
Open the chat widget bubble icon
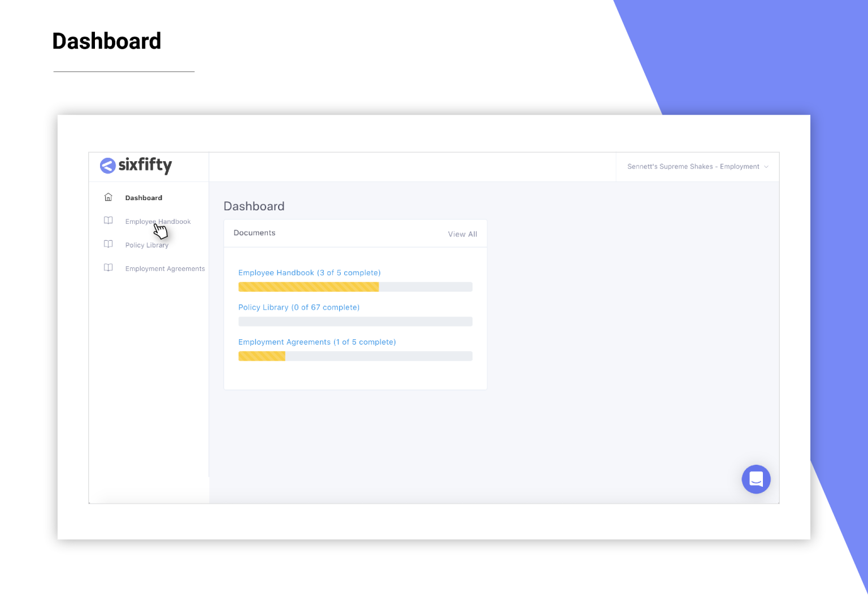pos(756,479)
